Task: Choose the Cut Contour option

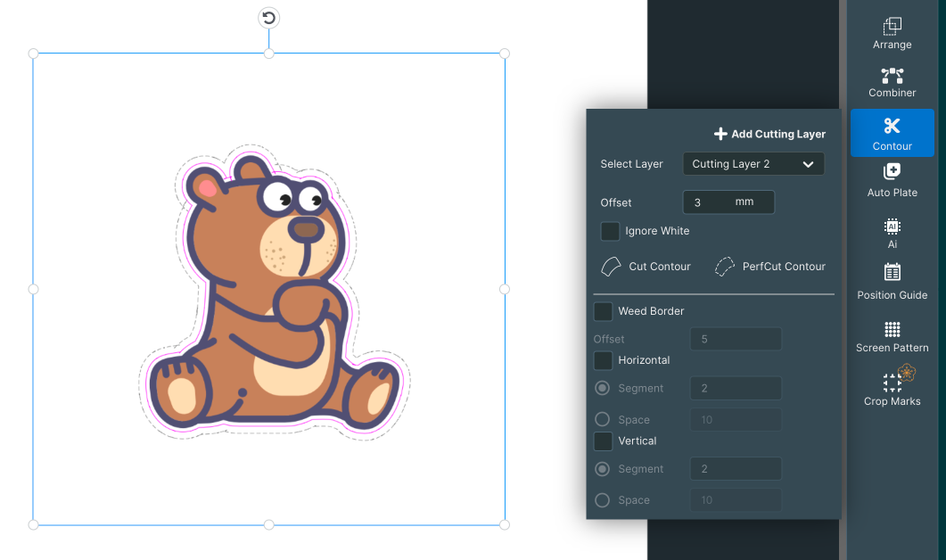Action: point(646,267)
